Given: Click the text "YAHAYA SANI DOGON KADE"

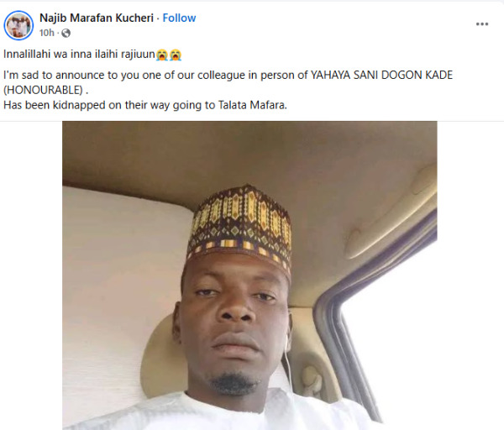Looking at the screenshot, I should tap(381, 76).
